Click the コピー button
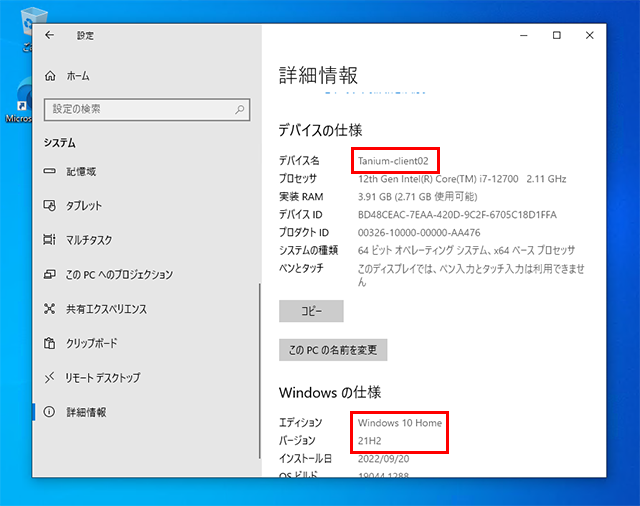 tap(311, 311)
